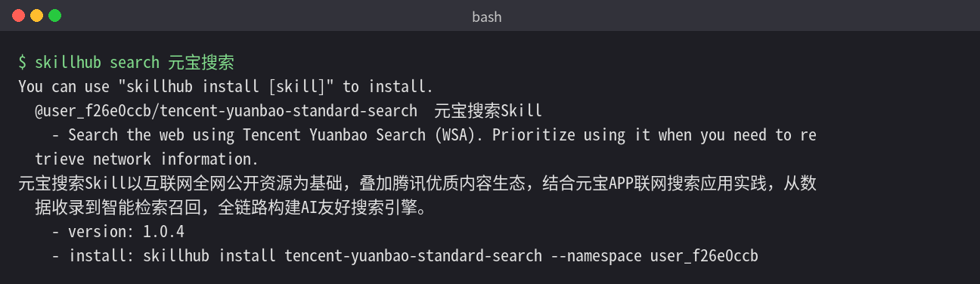
Task: Close the bash window with red button
Action: click(x=18, y=15)
